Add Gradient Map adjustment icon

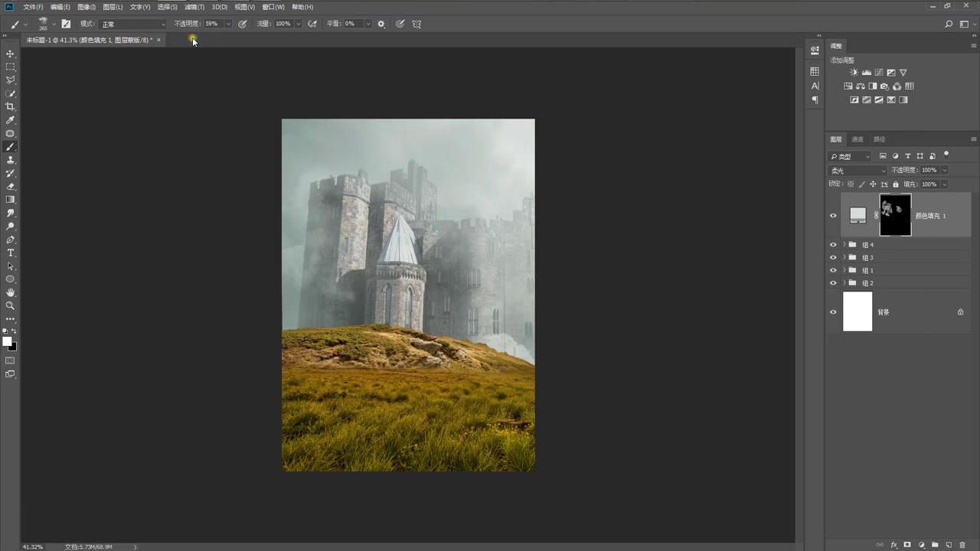click(x=903, y=99)
